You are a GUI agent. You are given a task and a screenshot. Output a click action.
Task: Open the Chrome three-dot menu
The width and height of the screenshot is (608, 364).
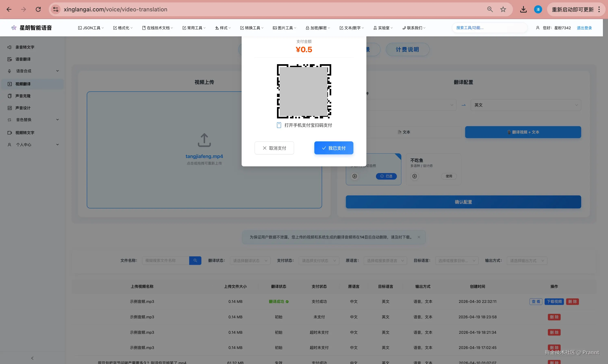[x=599, y=9]
